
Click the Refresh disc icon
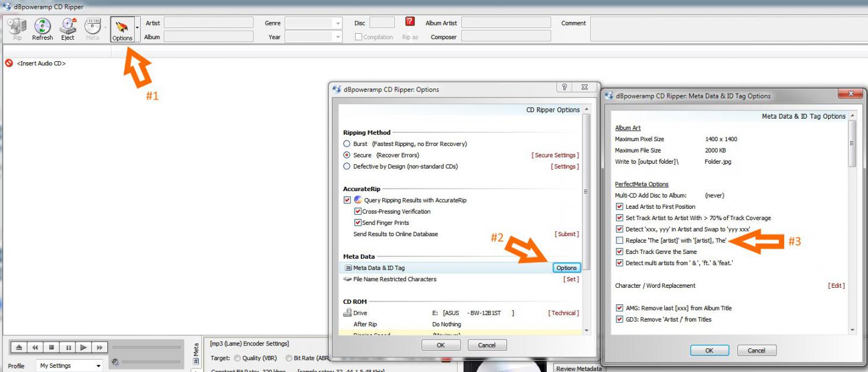pyautogui.click(x=42, y=28)
